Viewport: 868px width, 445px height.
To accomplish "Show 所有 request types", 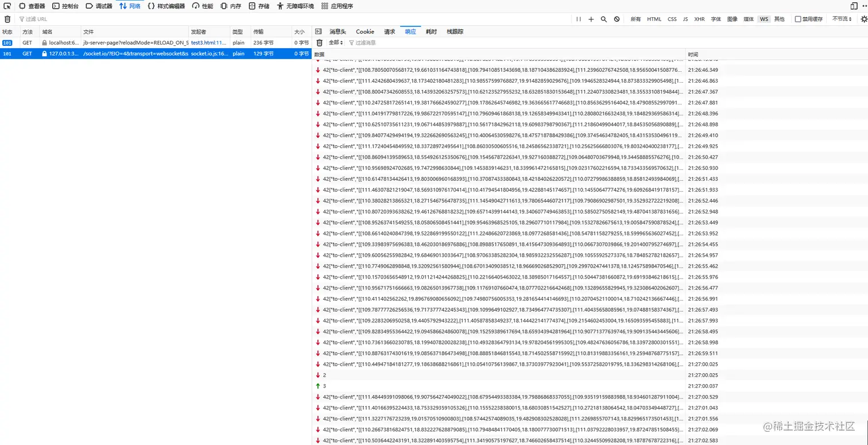I will click(635, 19).
